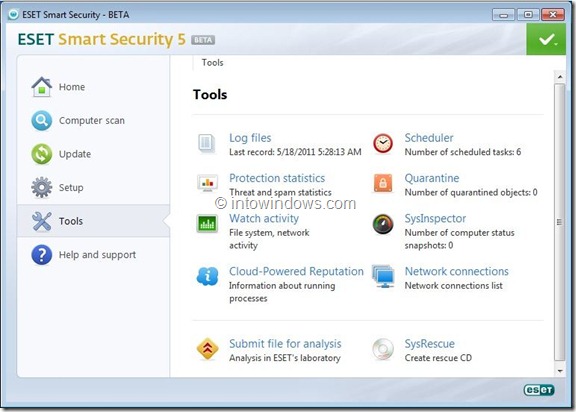
Task: Click Submit file for analysis link
Action: click(285, 344)
